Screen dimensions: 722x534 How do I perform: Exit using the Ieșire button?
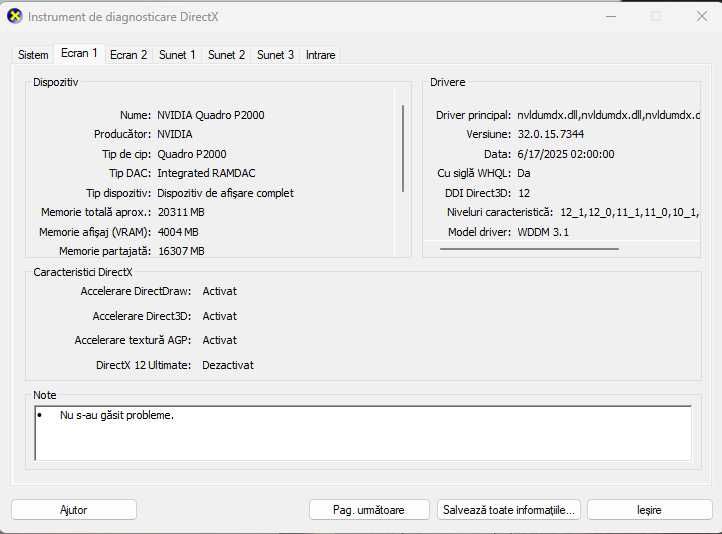649,510
